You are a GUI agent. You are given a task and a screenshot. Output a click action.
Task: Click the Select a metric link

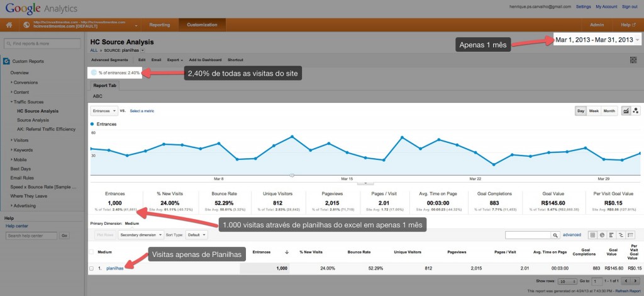click(142, 111)
